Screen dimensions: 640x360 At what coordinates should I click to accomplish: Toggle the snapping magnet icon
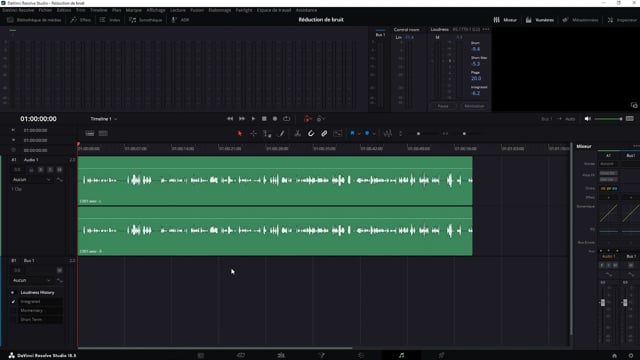(311, 133)
